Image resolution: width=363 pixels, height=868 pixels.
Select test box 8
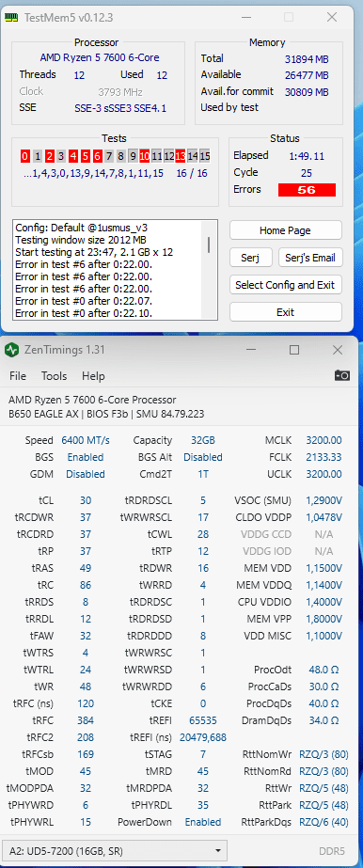coord(120,156)
